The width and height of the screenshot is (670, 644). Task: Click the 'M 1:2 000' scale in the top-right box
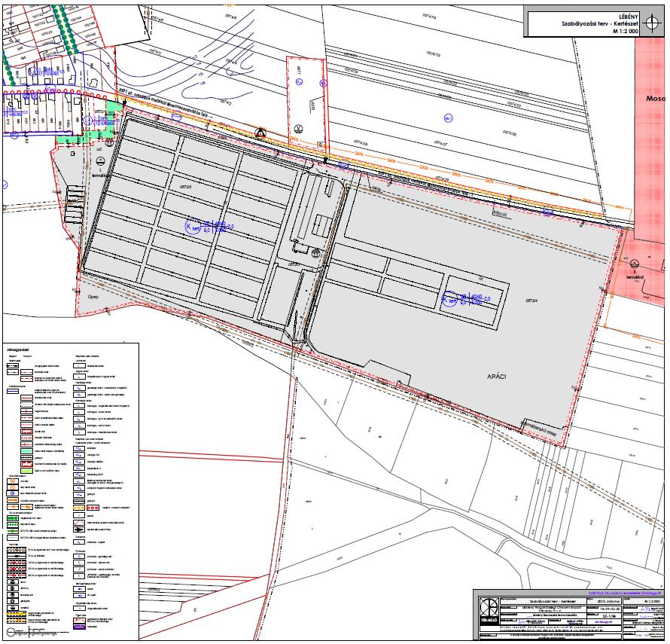626,31
